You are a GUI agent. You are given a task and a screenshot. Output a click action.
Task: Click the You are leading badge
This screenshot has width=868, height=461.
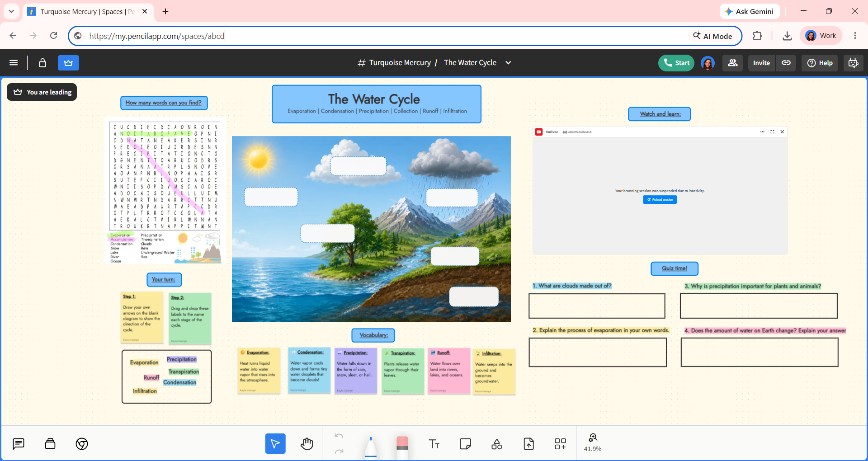click(42, 92)
